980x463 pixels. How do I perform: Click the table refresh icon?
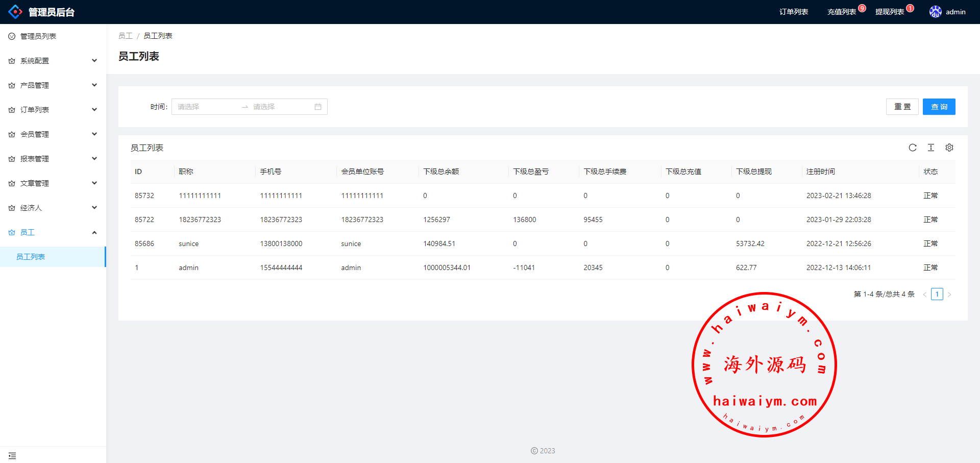coord(913,148)
